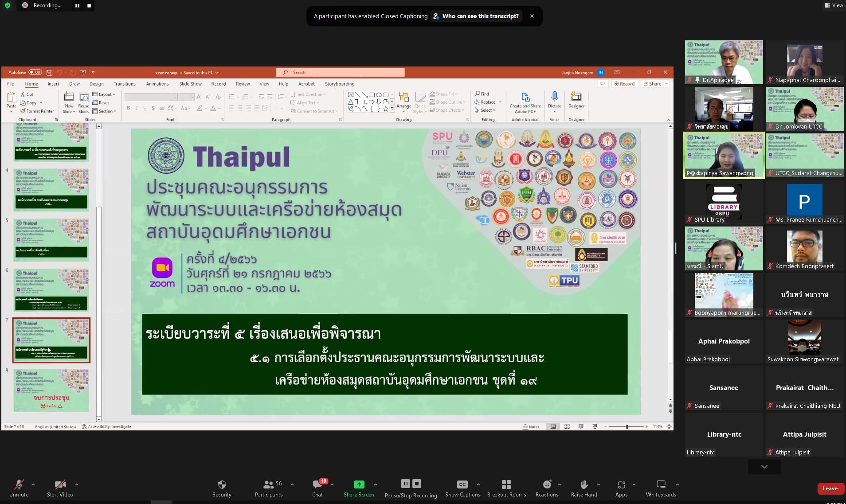Image resolution: width=846 pixels, height=504 pixels.
Task: Open the Designer pane icon
Action: (576, 97)
